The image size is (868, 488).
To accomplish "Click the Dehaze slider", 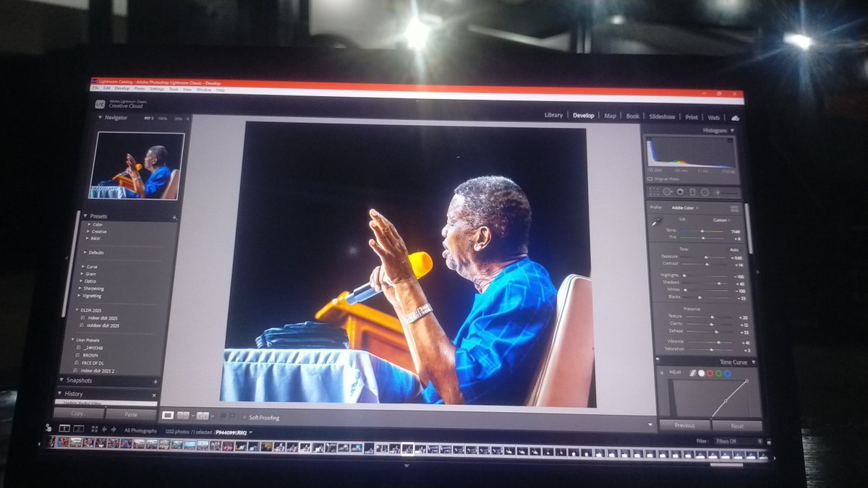I will [709, 332].
